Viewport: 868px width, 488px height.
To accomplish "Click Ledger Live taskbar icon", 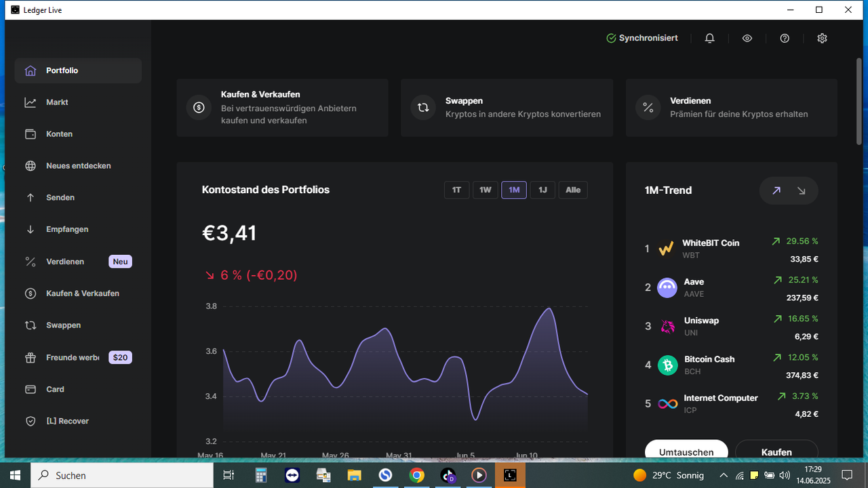I will (510, 475).
